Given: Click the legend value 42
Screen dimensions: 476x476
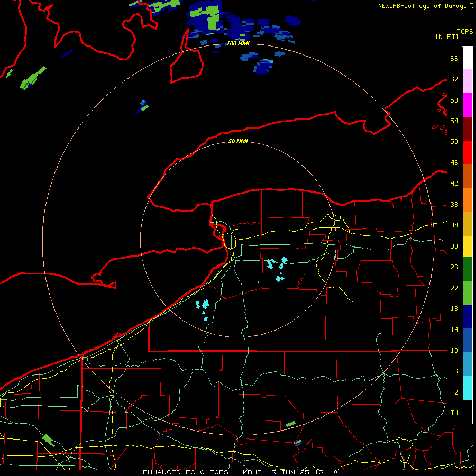Looking at the screenshot, I should tap(454, 184).
